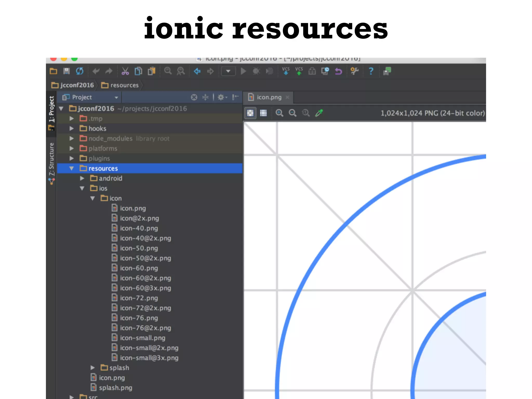
Task: Select icon-small@3x.png file
Action: [x=149, y=358]
